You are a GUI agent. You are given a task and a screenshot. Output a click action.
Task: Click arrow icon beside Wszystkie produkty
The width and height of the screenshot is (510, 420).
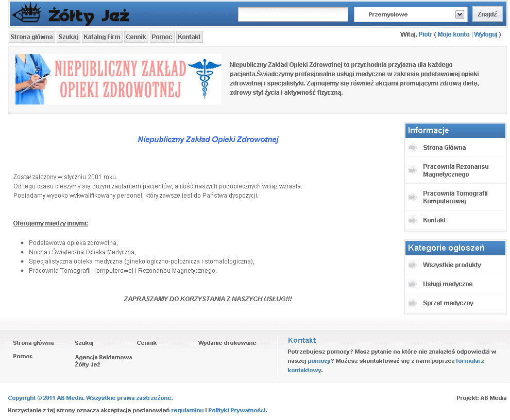[x=412, y=265]
